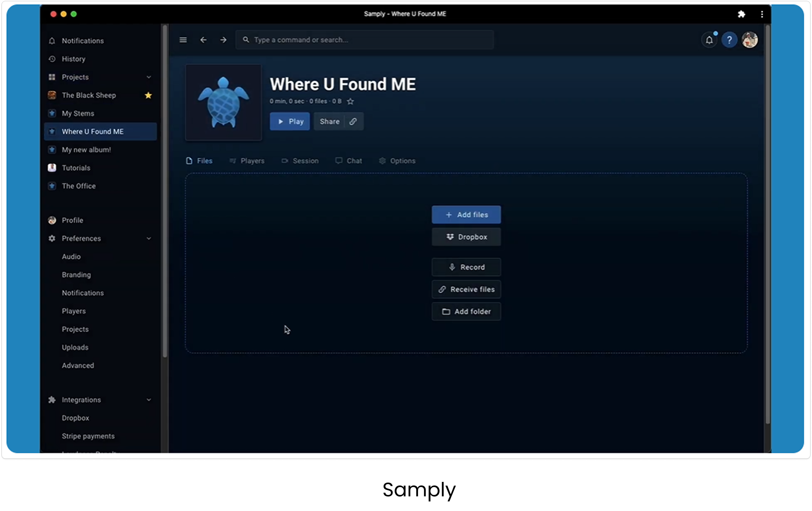Open the Tutorials label in the sidebar
The height and width of the screenshot is (511, 812).
pos(76,168)
